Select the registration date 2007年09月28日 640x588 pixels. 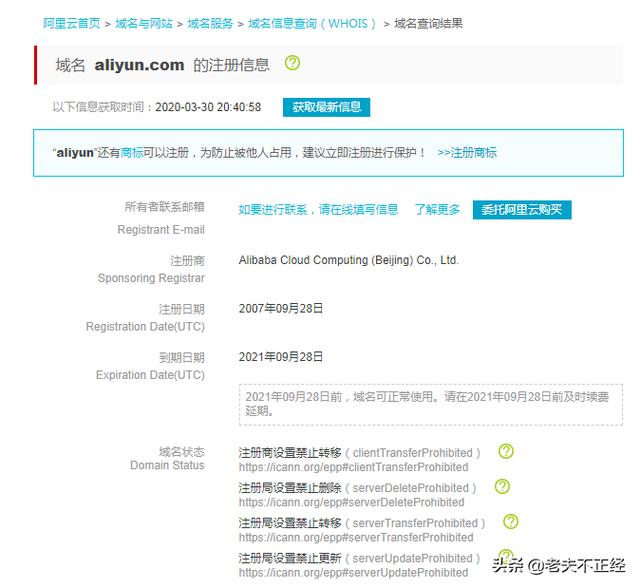pyautogui.click(x=281, y=308)
